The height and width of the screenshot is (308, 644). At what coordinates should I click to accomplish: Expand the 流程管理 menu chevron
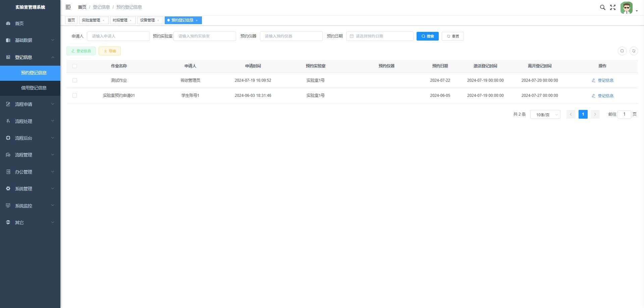(x=53, y=155)
